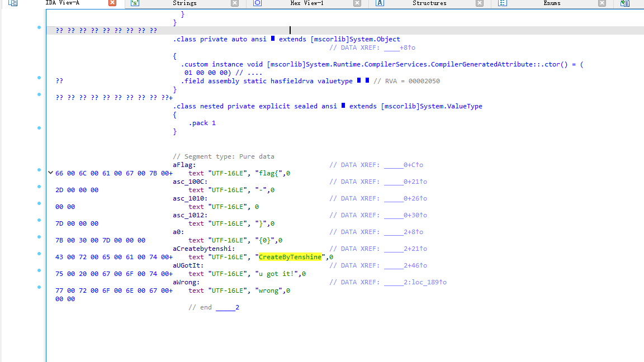Viewport: 644px width, 362px height.
Task: Collapse the arrow beside the flag{ bytes
Action: [51, 173]
